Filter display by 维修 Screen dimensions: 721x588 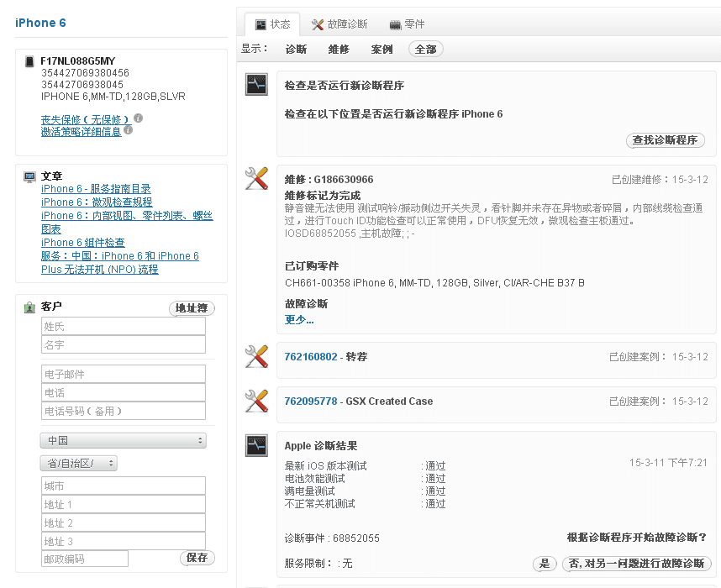pyautogui.click(x=339, y=50)
